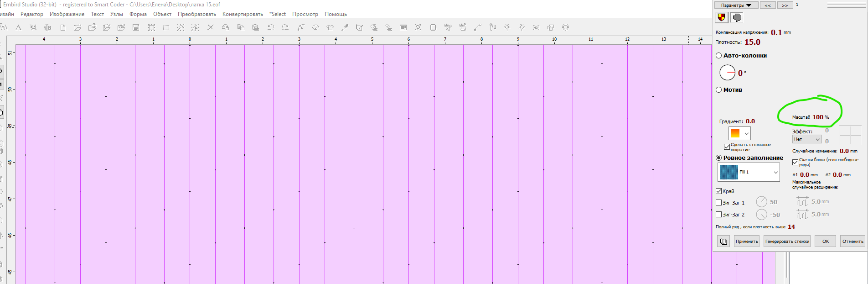The height and width of the screenshot is (284, 868).
Task: Click the Зиг-Заг 2 angle dial
Action: (x=762, y=214)
